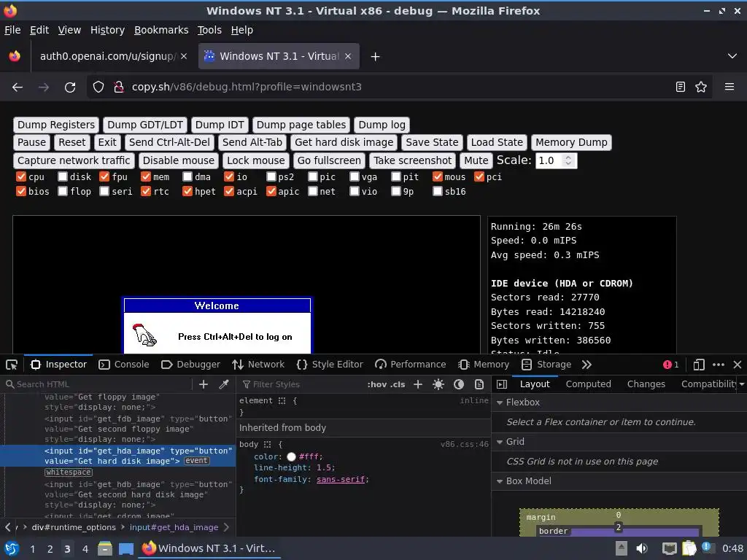Switch to the Network tab

pyautogui.click(x=258, y=365)
